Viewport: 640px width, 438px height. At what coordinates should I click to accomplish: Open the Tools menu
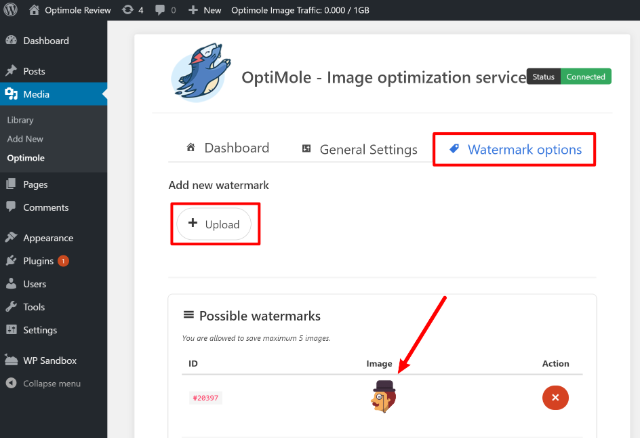click(34, 307)
